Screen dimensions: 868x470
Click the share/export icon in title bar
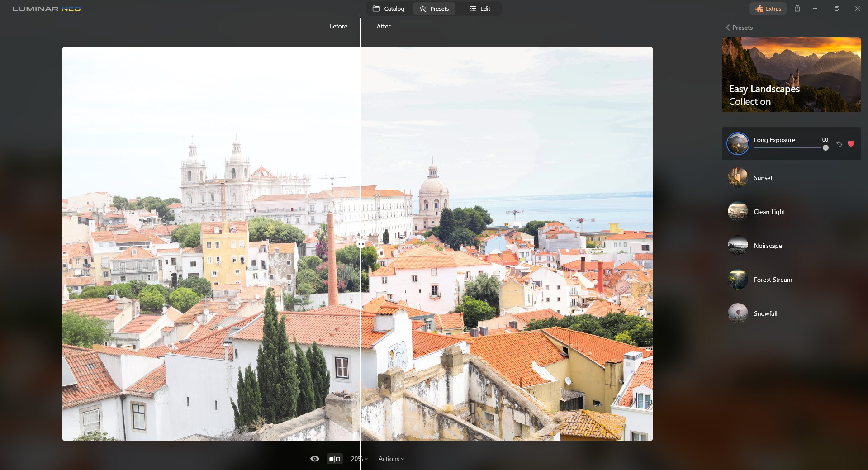(797, 9)
